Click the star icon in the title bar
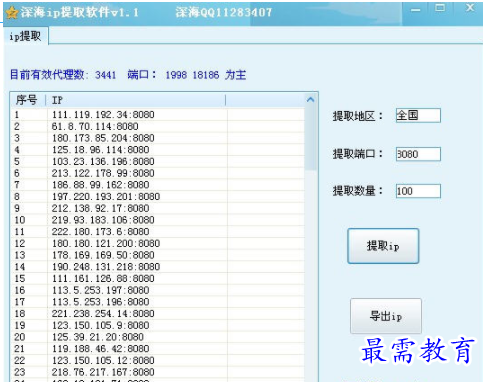 pos(12,13)
